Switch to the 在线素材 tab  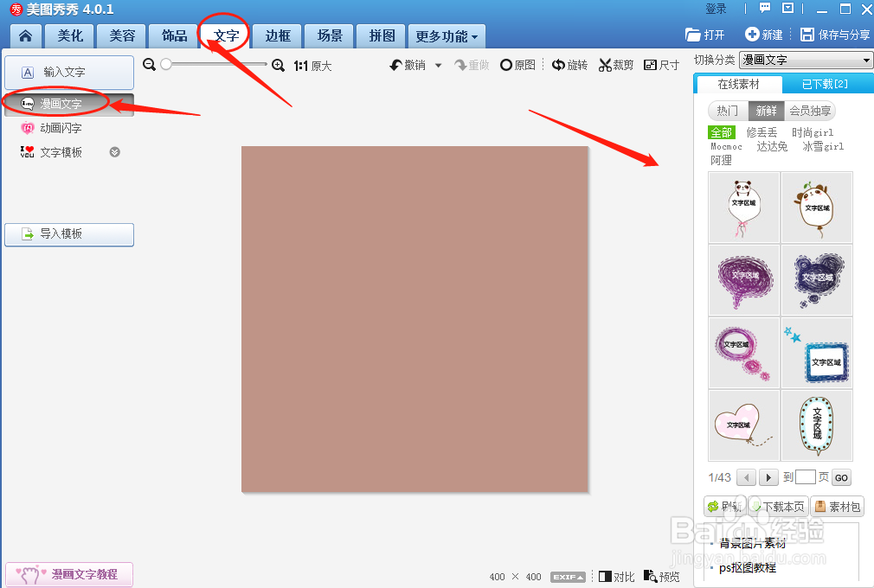tap(738, 84)
